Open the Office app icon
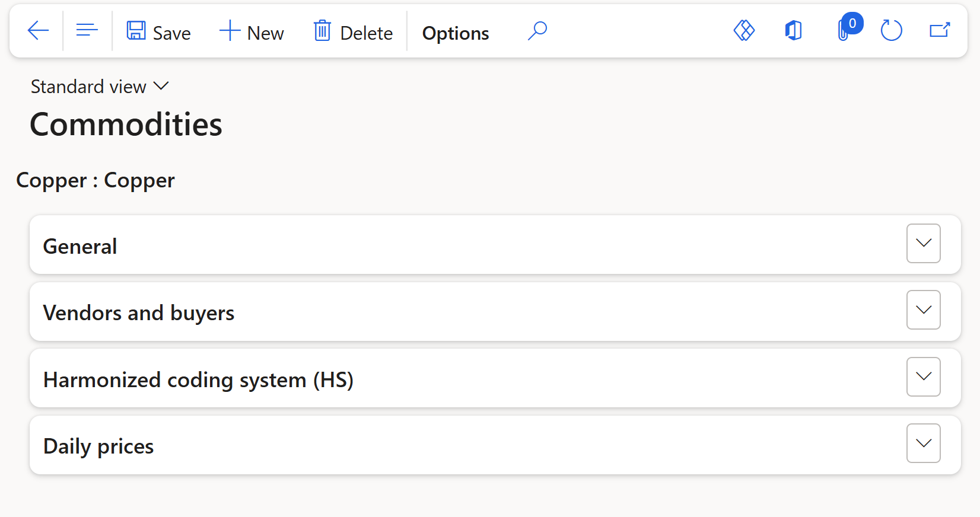 coord(794,30)
